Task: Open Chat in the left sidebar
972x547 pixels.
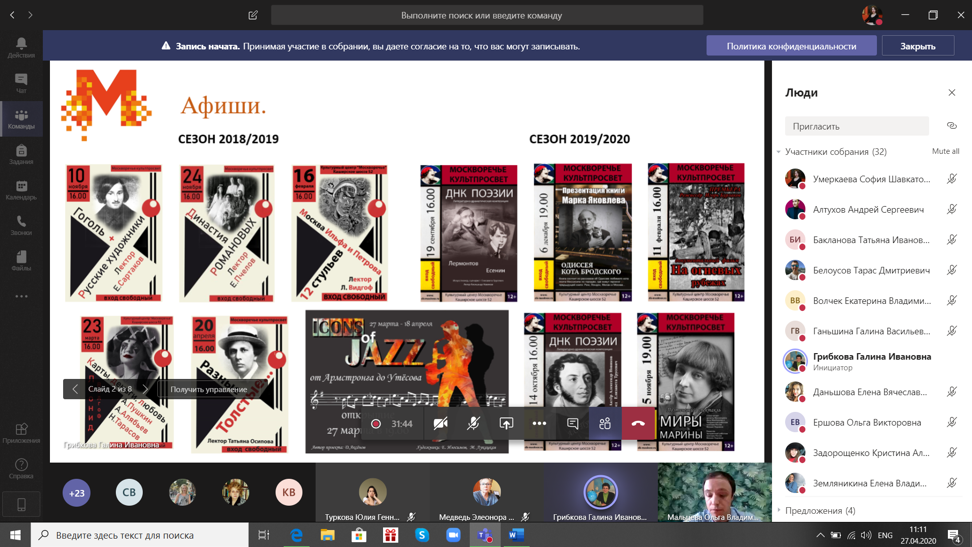Action: (21, 84)
